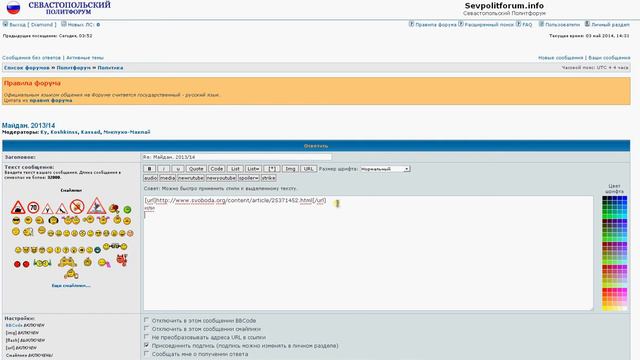Insert the bumpy road warning sign smiley
Screen dimensions: 640x360
tap(18, 207)
